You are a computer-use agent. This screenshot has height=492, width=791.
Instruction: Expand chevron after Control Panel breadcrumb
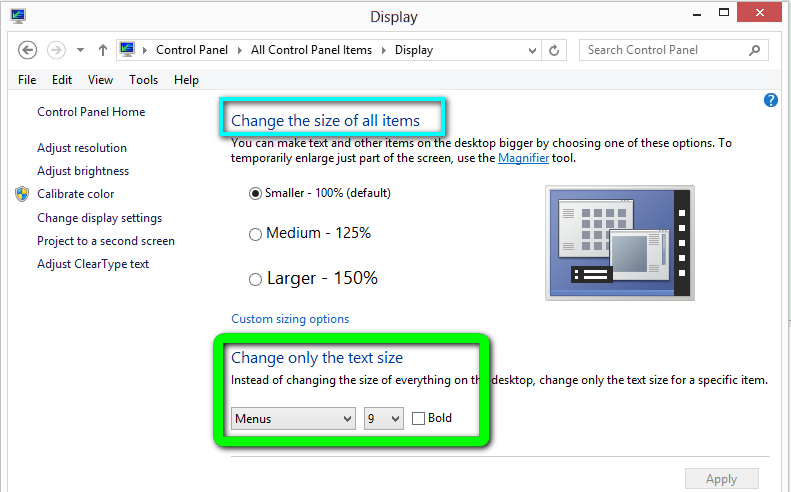[x=240, y=50]
